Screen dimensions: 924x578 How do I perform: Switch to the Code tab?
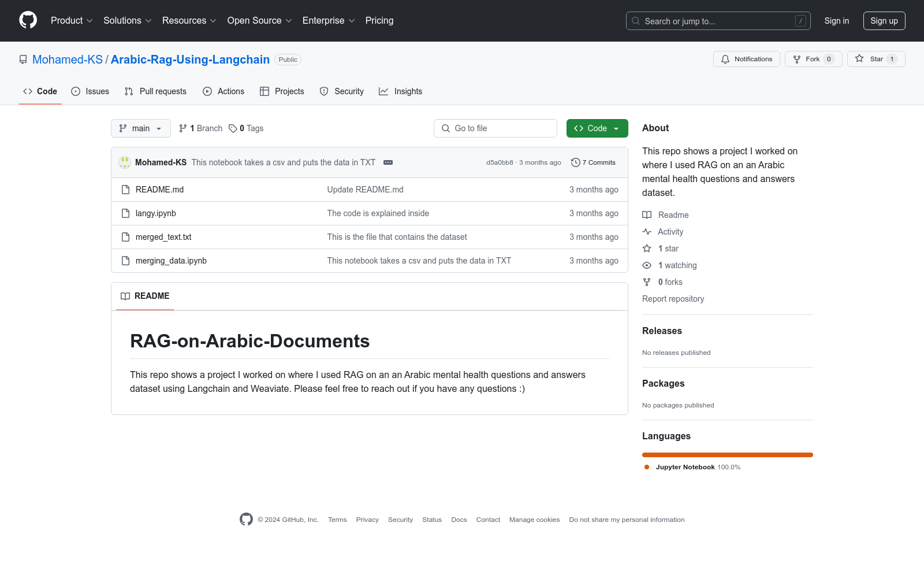pos(40,91)
